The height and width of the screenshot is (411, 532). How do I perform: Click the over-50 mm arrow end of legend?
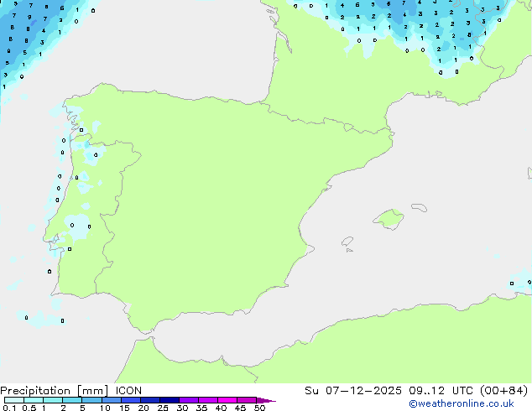pyautogui.click(x=266, y=400)
